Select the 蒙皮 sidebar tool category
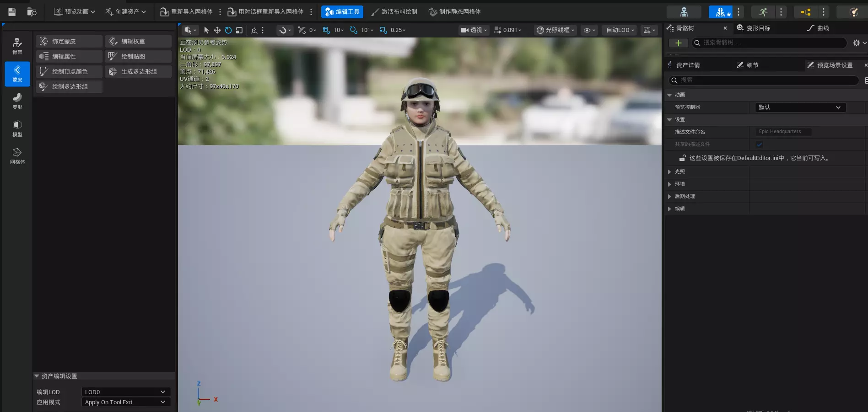The height and width of the screenshot is (412, 868). [x=17, y=74]
